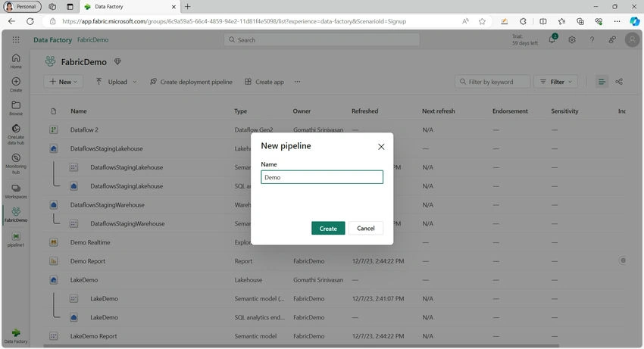Viewport: 644px width, 349px height.
Task: Open Create in left sidebar
Action: coord(16,84)
